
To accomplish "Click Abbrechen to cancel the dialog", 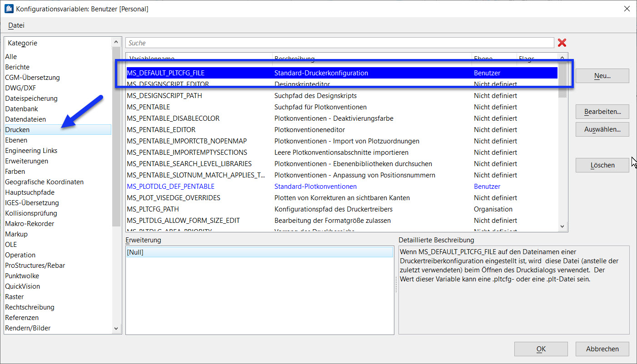I will [602, 349].
